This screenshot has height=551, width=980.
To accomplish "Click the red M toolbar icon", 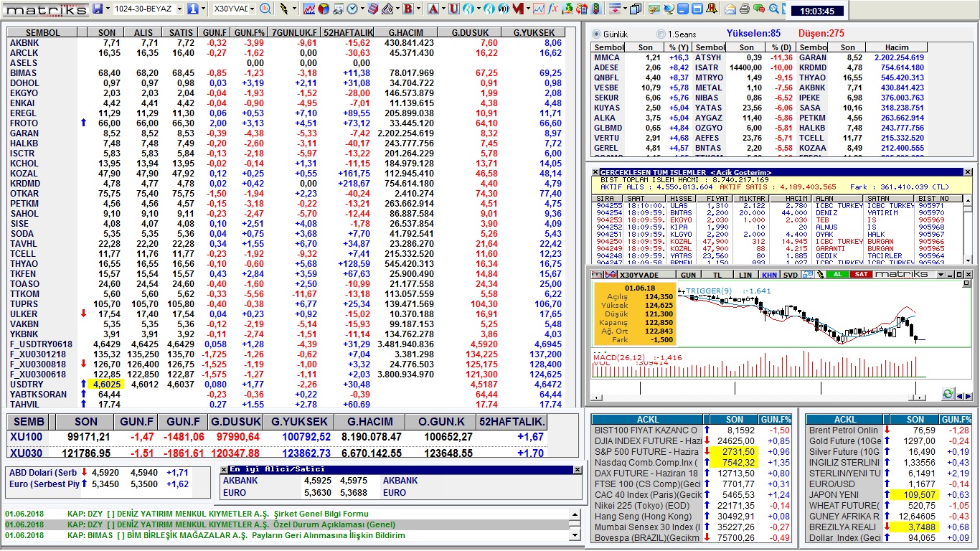I will point(518,9).
